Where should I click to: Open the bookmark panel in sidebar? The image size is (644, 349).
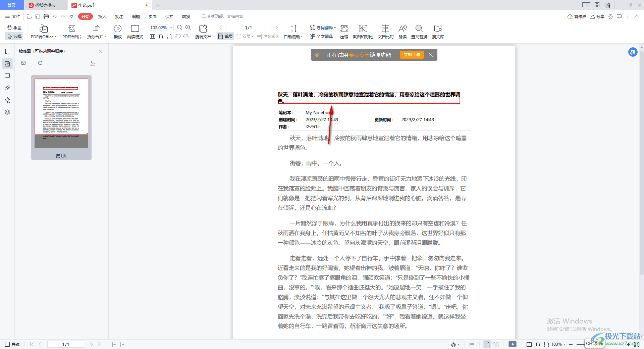[7, 52]
